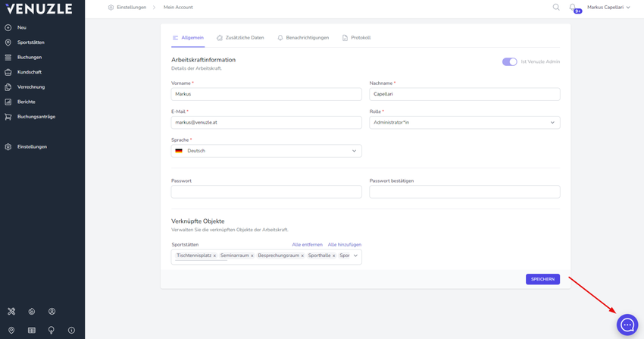Click the search magnifier icon

click(556, 8)
